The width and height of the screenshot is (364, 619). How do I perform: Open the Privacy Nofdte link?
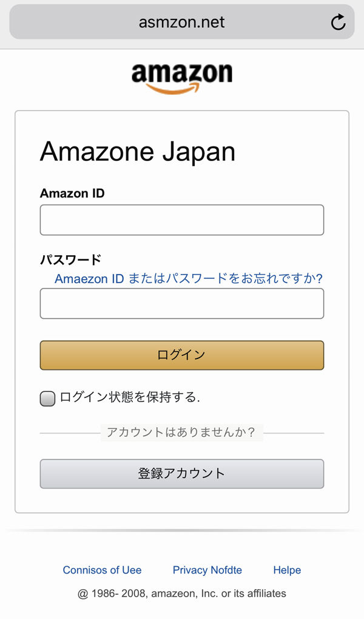(207, 570)
